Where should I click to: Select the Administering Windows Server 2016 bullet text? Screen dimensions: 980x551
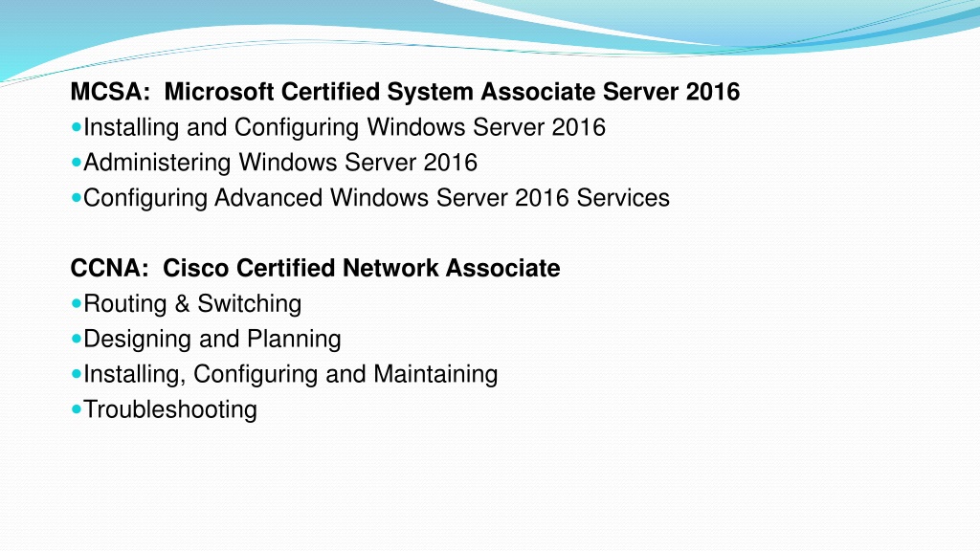tap(280, 163)
